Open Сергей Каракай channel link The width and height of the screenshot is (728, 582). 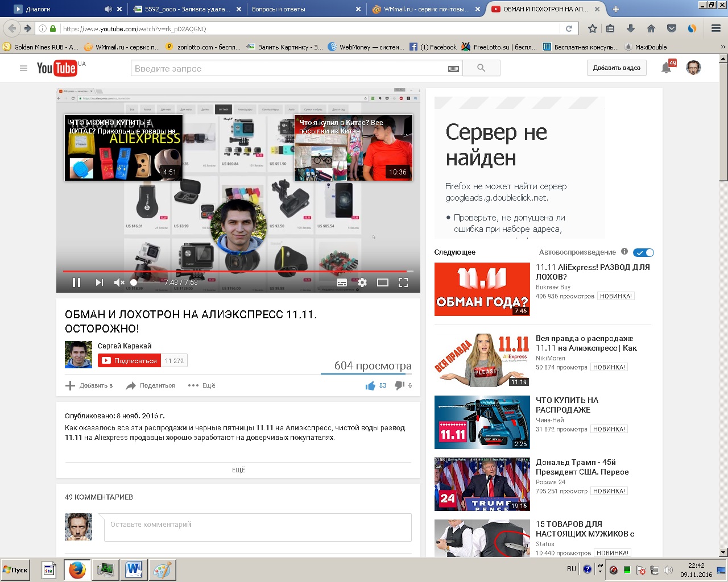[125, 346]
